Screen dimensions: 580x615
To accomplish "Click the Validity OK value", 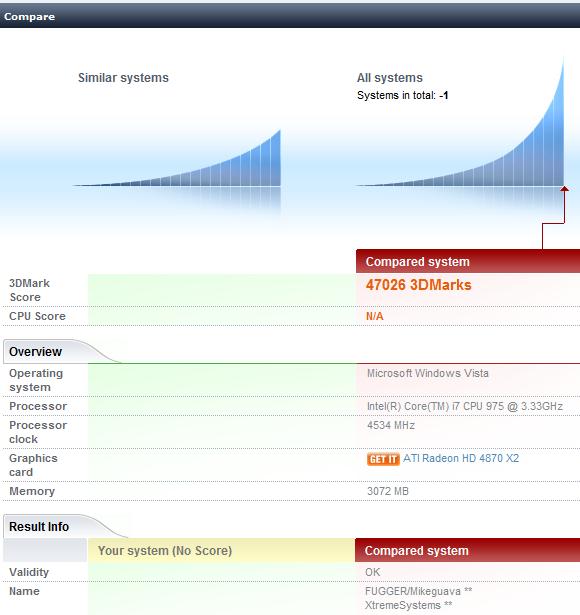I will point(373,572).
